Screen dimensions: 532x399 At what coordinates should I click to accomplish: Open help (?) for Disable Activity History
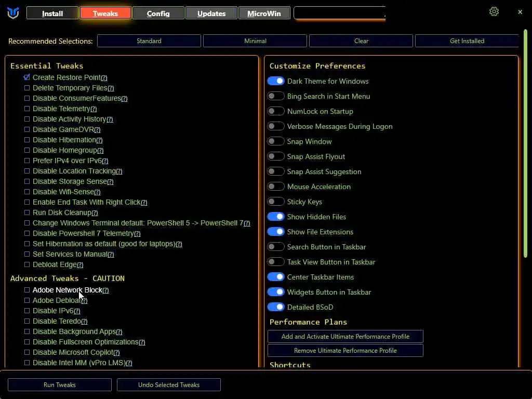110,119
